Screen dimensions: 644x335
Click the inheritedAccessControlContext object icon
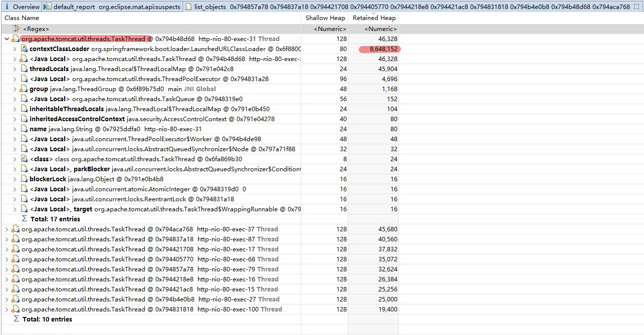(x=24, y=119)
